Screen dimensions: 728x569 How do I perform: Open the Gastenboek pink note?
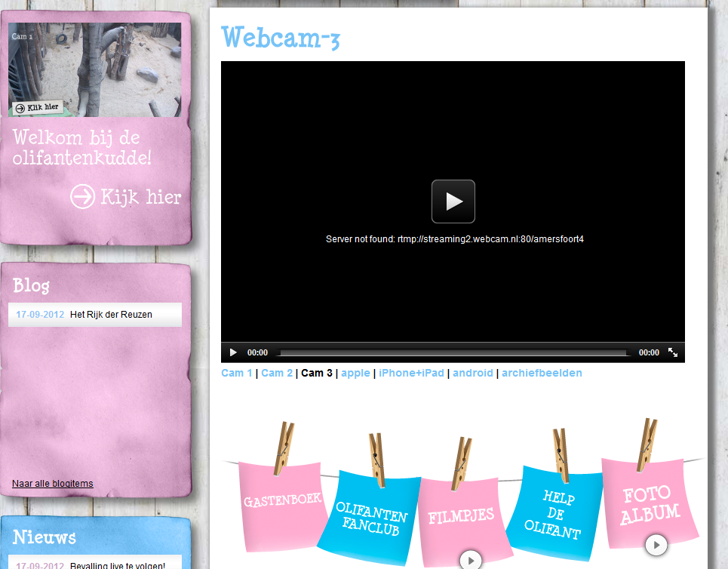[x=281, y=500]
